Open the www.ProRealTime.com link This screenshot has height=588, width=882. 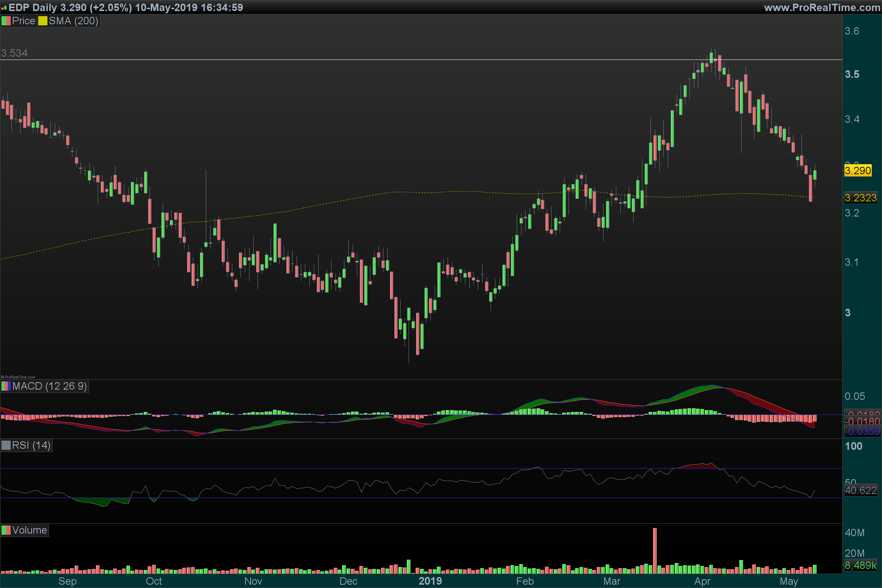(822, 7)
